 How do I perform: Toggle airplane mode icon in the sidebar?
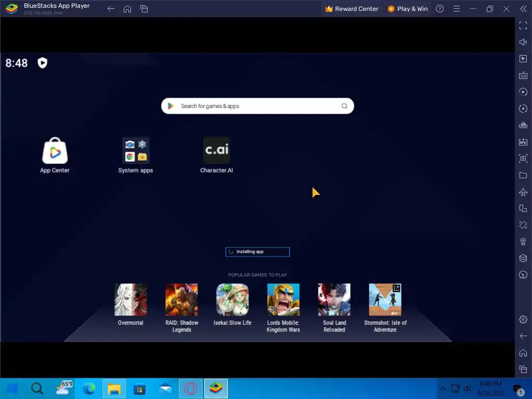(523, 192)
